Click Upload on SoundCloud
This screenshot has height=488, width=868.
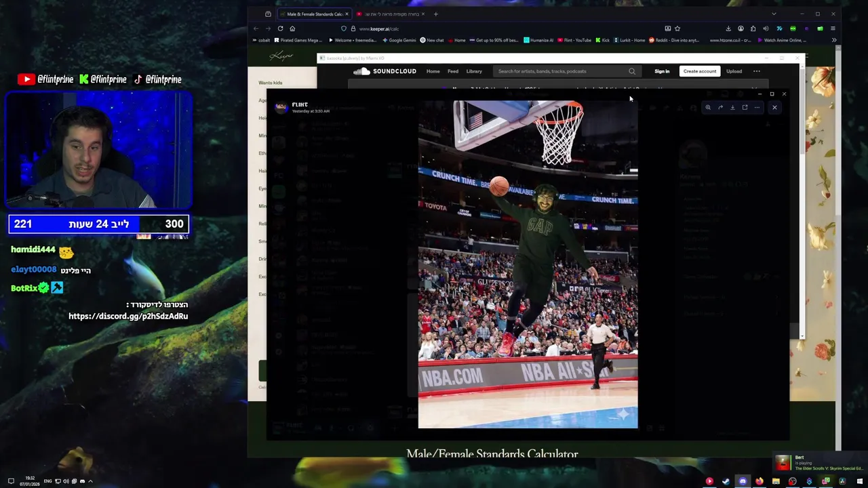click(x=734, y=71)
